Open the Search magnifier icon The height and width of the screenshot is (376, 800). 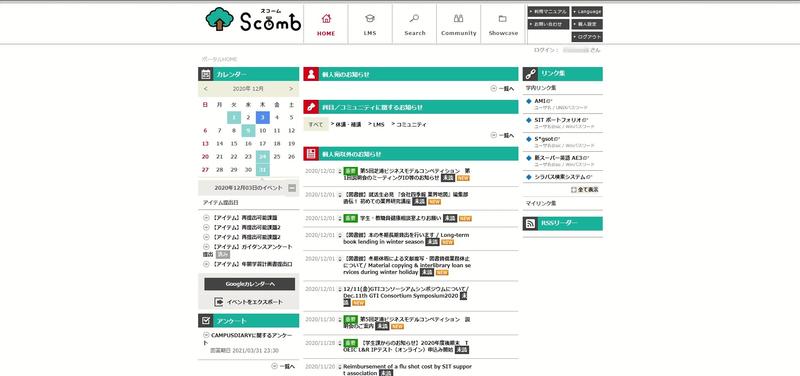tap(414, 19)
